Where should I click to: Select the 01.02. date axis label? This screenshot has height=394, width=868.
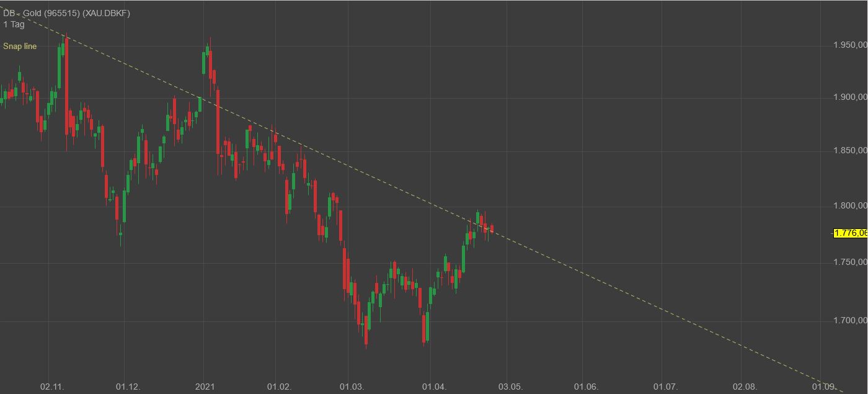[x=279, y=387]
